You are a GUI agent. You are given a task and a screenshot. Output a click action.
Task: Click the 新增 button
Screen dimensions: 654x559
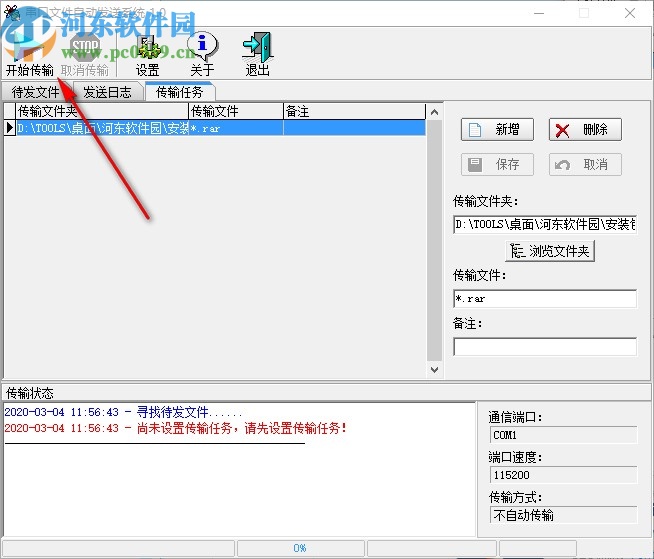pos(497,130)
